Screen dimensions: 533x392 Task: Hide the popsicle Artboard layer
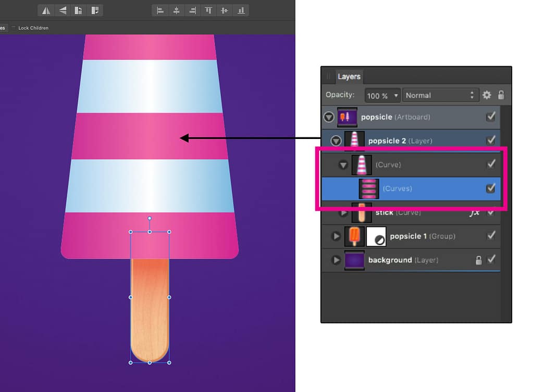tap(491, 117)
